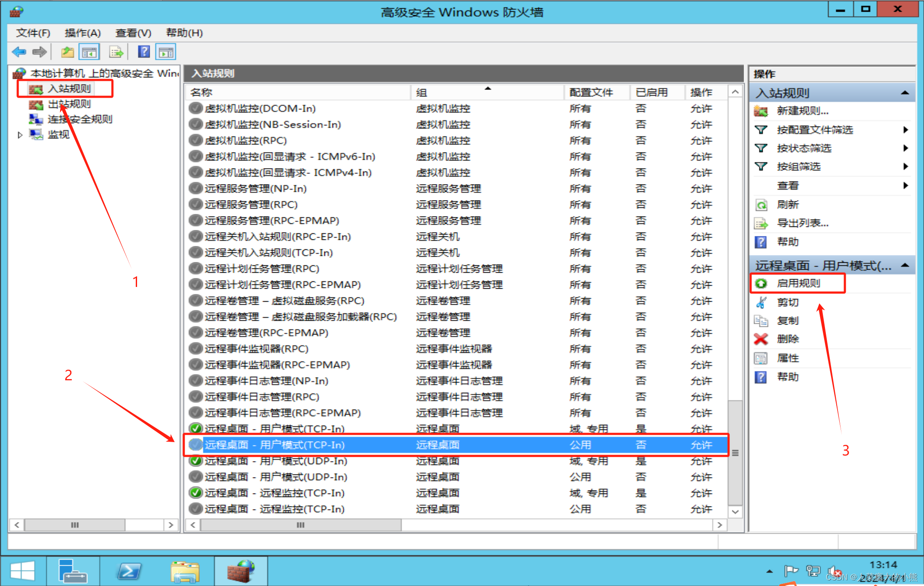
Task: Click rule list vertical scrollbar up arrow
Action: 735,92
